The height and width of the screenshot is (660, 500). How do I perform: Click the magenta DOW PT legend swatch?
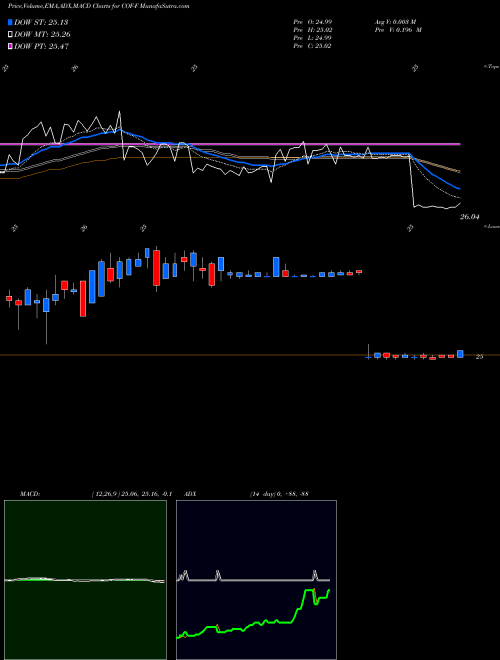pos(10,46)
